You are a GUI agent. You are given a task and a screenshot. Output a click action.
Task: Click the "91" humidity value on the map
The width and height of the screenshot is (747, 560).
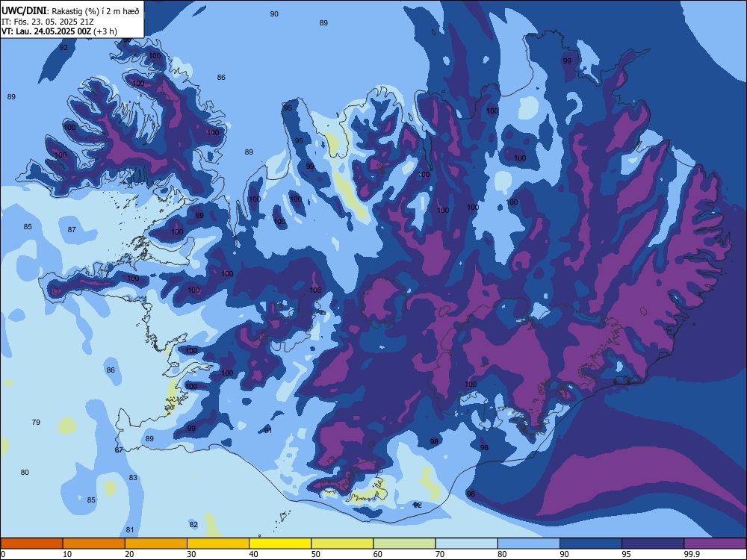[x=268, y=431]
